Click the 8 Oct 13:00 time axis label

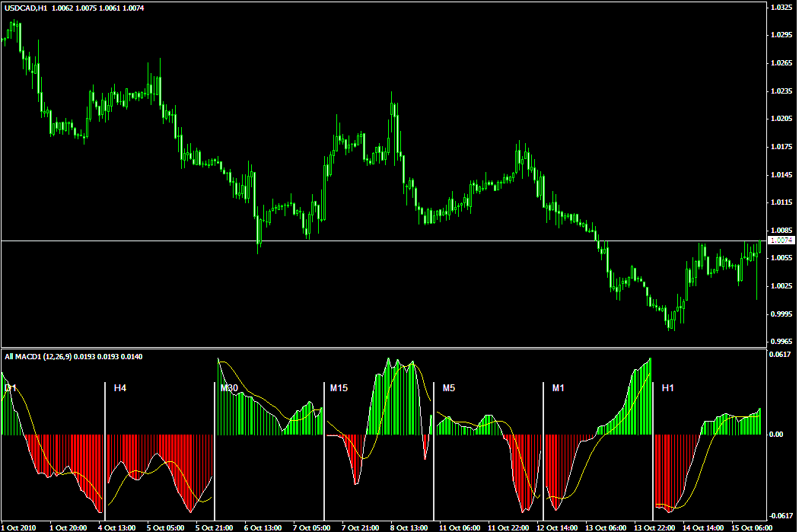409,528
